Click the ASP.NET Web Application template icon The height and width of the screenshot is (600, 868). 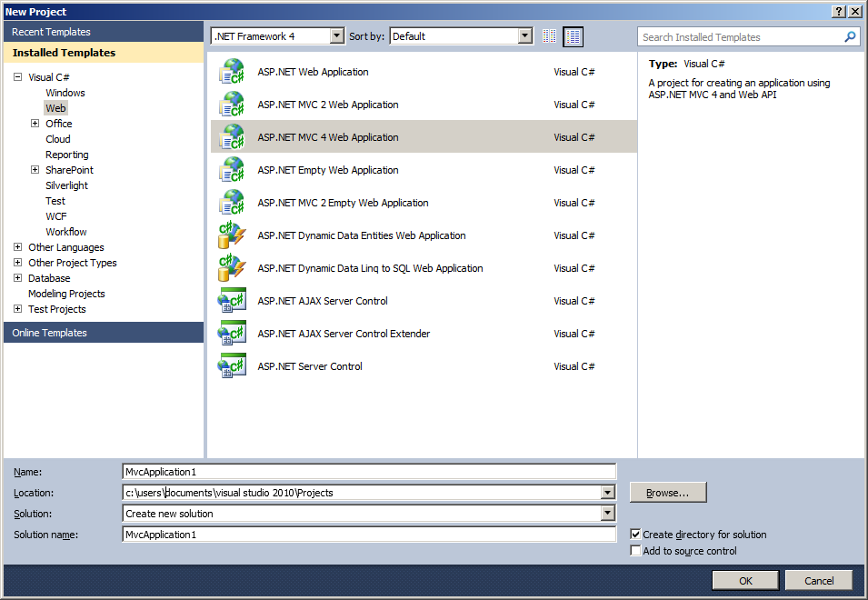click(232, 72)
